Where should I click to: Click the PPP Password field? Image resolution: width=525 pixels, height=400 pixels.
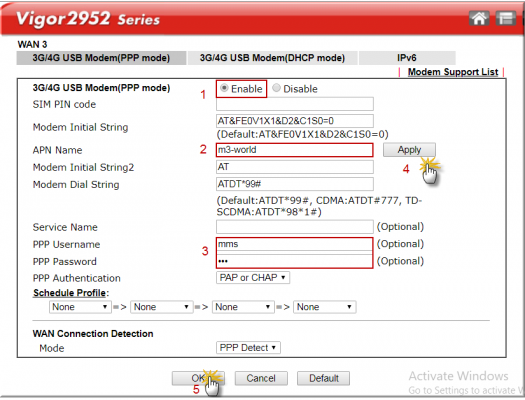(294, 261)
